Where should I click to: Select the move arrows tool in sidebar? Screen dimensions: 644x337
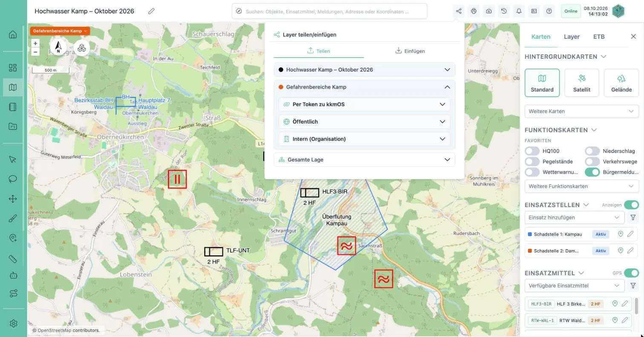coord(13,199)
